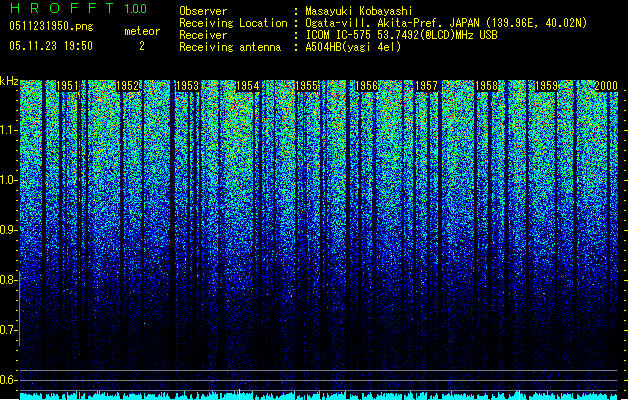Click the 1952 time marker
Screen dimensions: 629x400
pyautogui.click(x=127, y=86)
